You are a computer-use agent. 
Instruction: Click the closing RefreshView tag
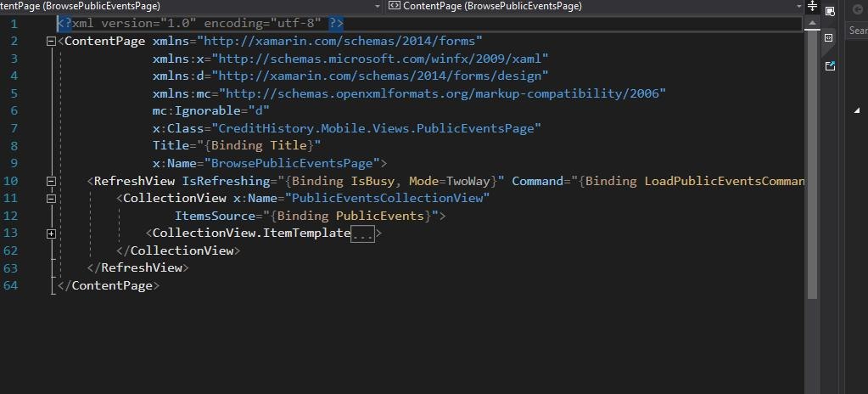pyautogui.click(x=137, y=268)
